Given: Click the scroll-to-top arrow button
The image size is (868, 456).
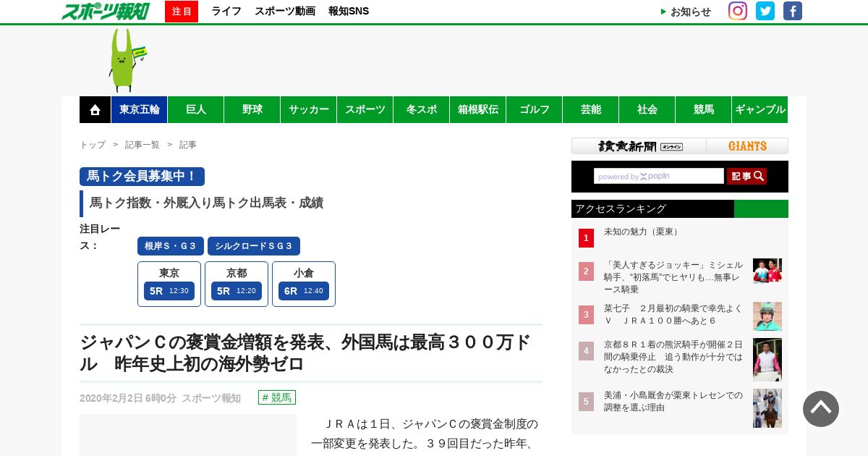Looking at the screenshot, I should (x=821, y=409).
